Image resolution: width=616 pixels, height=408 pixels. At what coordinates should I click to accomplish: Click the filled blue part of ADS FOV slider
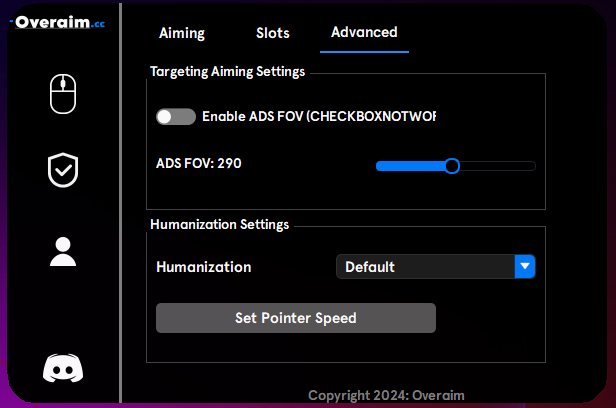click(410, 166)
